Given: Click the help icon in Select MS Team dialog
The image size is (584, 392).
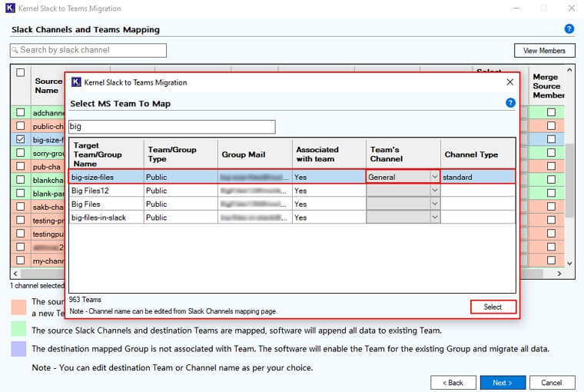Looking at the screenshot, I should pyautogui.click(x=510, y=103).
